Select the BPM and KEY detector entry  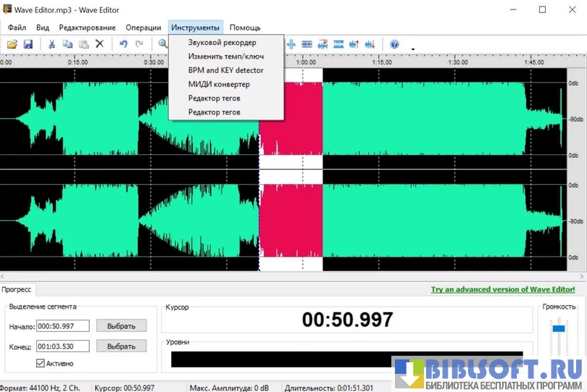[225, 70]
